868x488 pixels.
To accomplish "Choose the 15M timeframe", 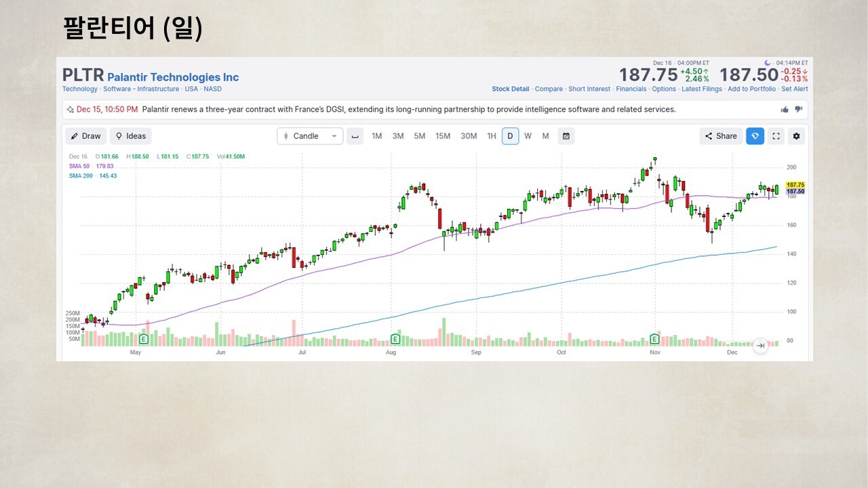I will coord(443,136).
